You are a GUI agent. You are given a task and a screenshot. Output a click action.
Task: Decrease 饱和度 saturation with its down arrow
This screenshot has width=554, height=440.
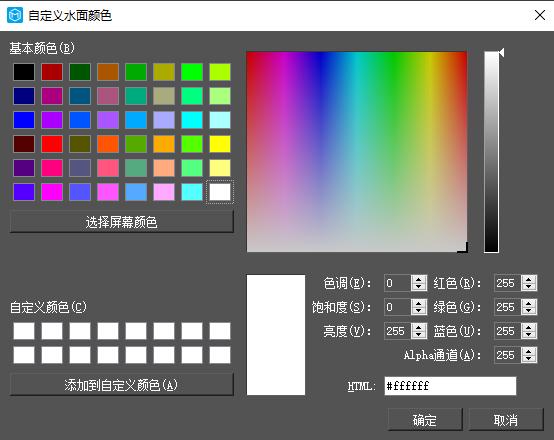click(419, 311)
